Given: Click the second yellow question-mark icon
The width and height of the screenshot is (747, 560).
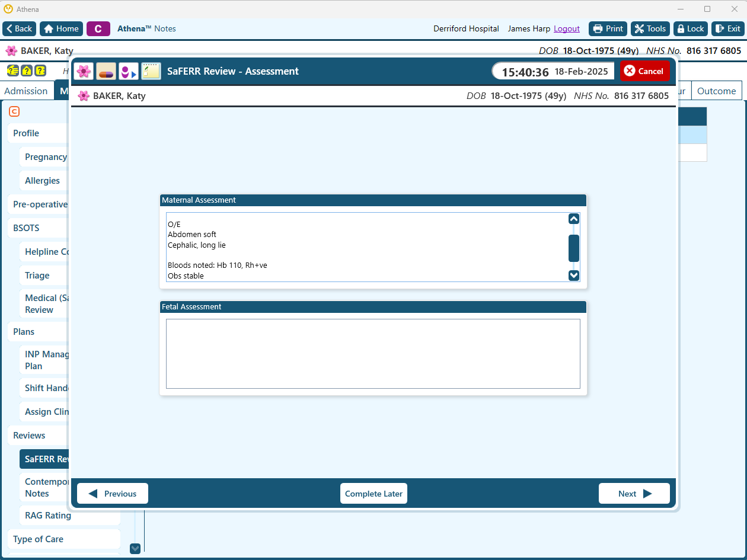Looking at the screenshot, I should coord(26,71).
